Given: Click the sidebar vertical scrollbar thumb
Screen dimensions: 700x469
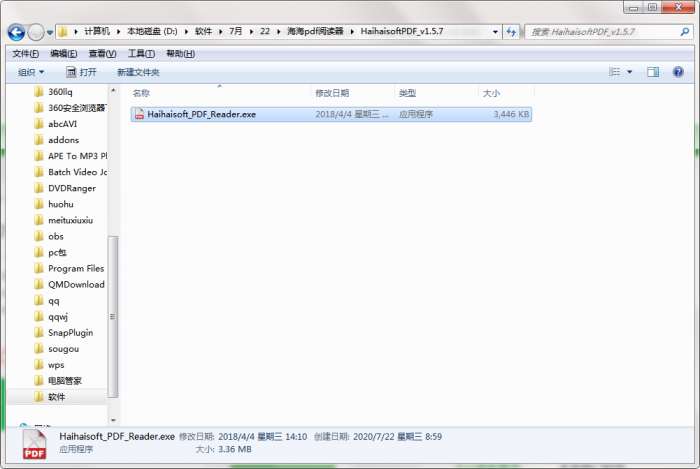Looking at the screenshot, I should pos(113,316).
